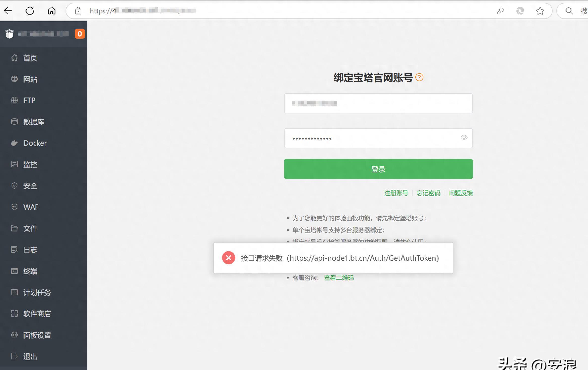588x370 pixels.
Task: Click the 单个宝塔帐号支持多台服务器绑定 tip text
Action: point(339,230)
